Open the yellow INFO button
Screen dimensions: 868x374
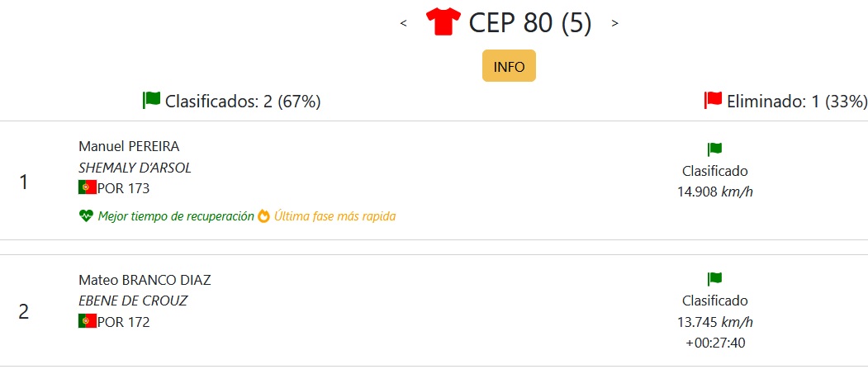(x=509, y=66)
